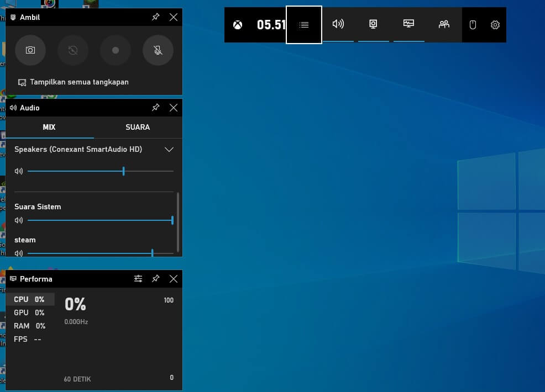Switch to the SUARA tab
Image resolution: width=545 pixels, height=392 pixels.
point(138,127)
